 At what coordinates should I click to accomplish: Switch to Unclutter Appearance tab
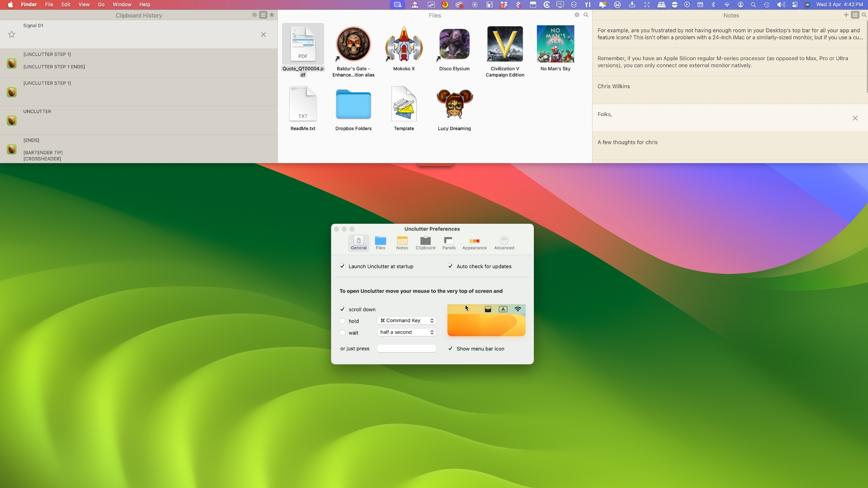click(475, 243)
